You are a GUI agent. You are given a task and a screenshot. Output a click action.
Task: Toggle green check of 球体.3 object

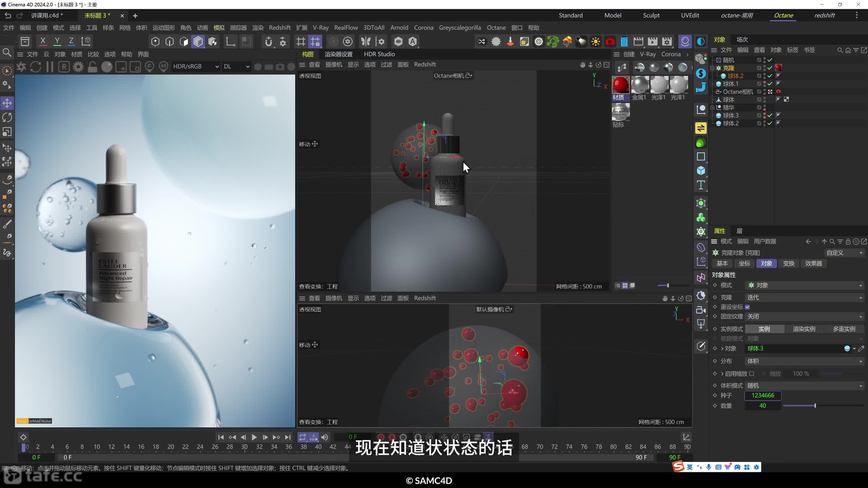pyautogui.click(x=770, y=116)
